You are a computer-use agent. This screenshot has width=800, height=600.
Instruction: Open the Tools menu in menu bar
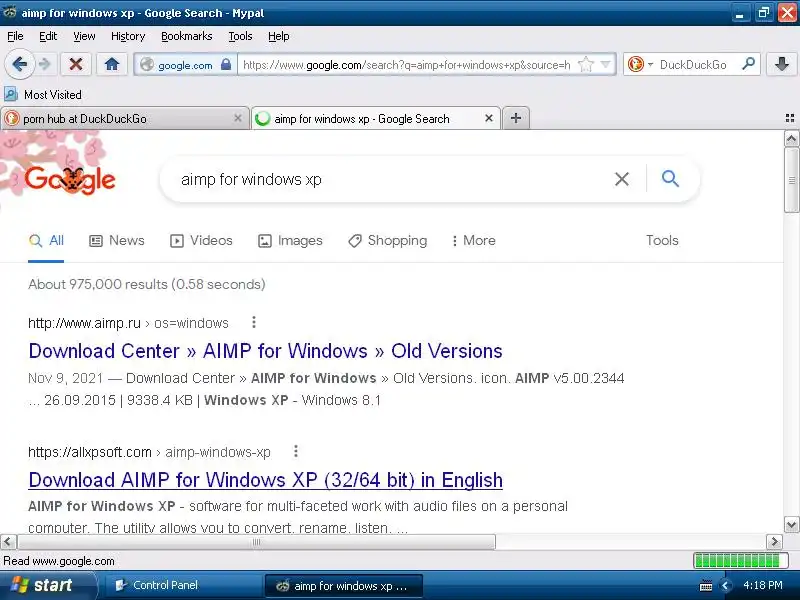(240, 36)
